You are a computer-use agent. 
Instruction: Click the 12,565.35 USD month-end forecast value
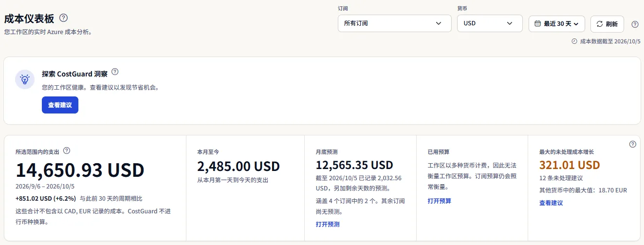click(x=354, y=165)
